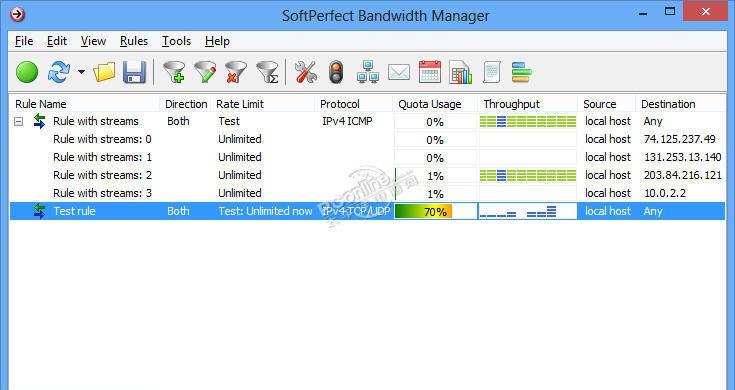Click the Rate Limit column header

[263, 104]
